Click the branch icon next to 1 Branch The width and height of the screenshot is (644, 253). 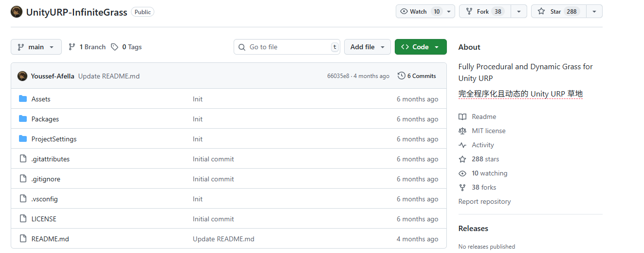72,47
